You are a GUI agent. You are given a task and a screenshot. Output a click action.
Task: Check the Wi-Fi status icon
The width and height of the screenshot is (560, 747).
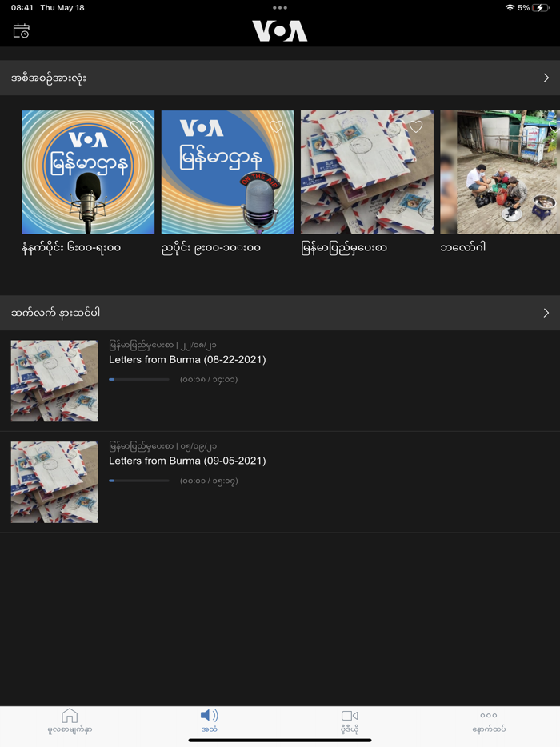[x=510, y=8]
